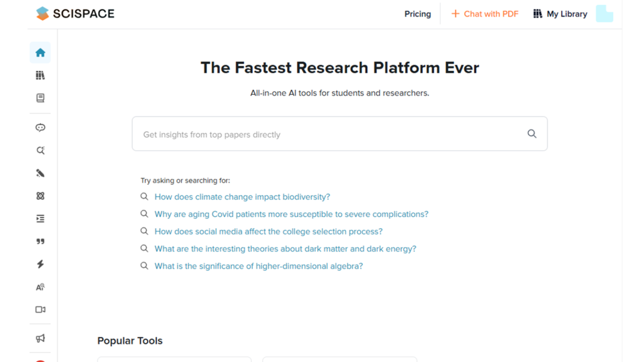Open the quotation marks citation icon
This screenshot has width=644, height=362.
click(40, 241)
